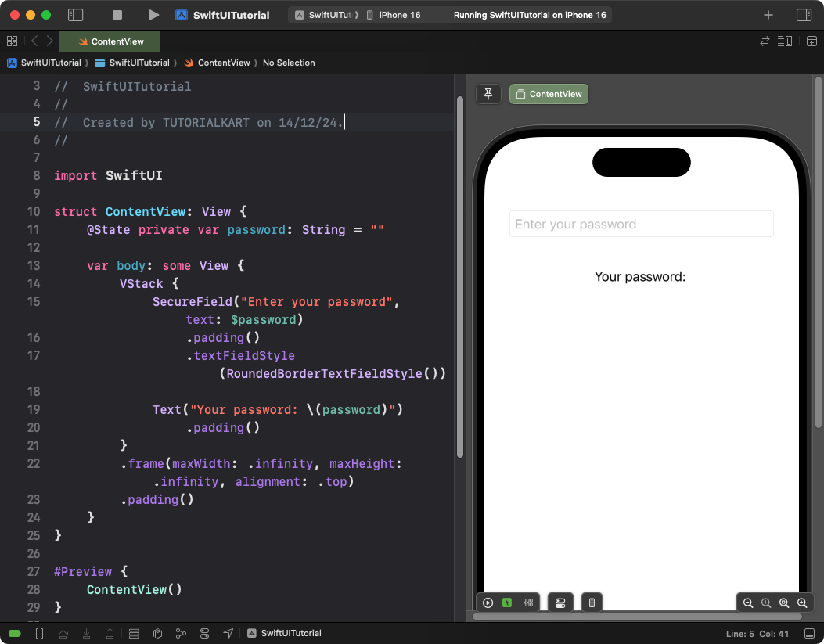
Task: Click 'import SwiftUI' line
Action: pos(108,175)
